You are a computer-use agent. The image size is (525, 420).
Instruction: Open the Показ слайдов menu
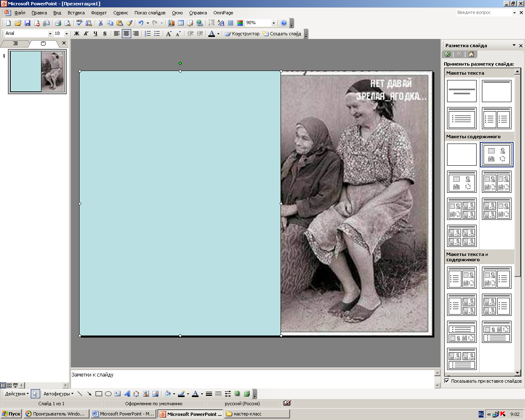(x=150, y=13)
